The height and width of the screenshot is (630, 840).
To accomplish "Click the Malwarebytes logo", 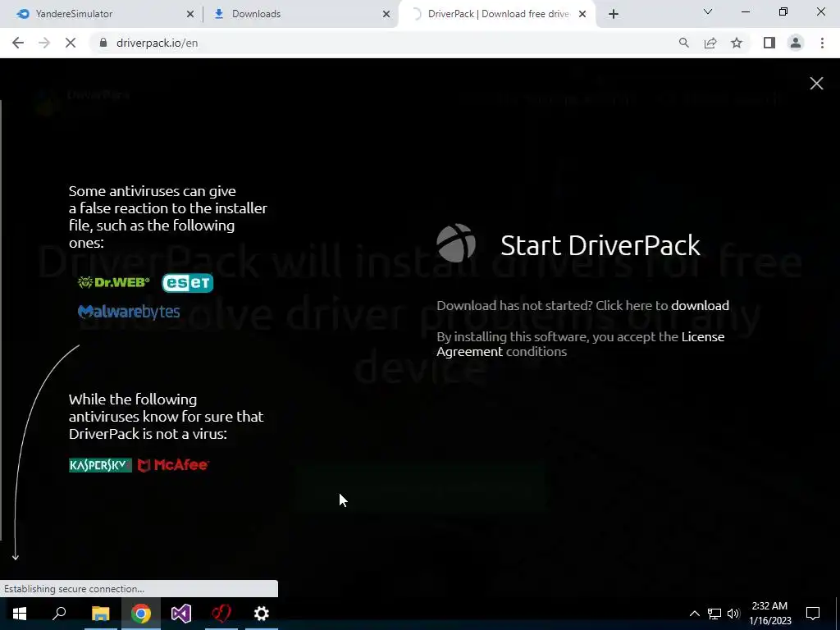I will coord(129,312).
